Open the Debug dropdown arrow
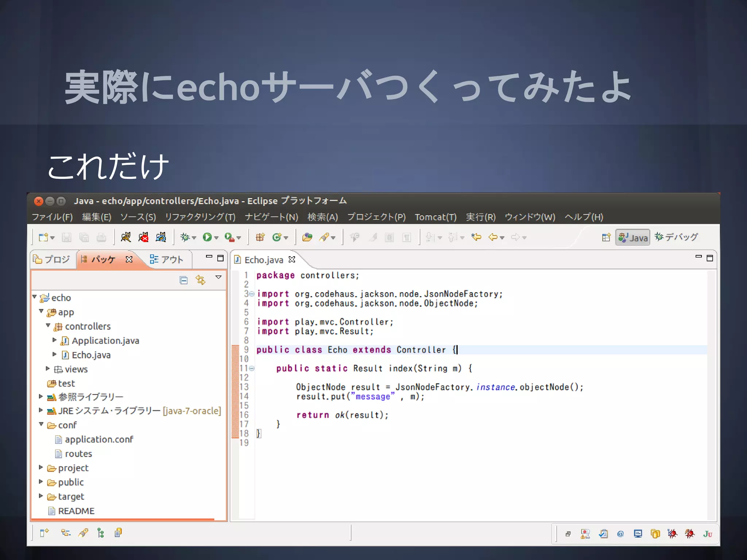This screenshot has height=560, width=747. pos(194,238)
